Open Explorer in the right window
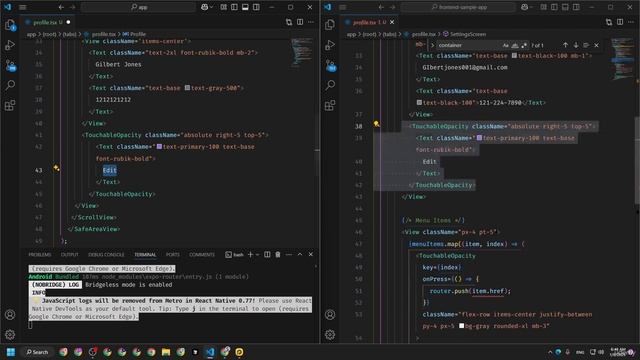 pyautogui.click(x=330, y=25)
